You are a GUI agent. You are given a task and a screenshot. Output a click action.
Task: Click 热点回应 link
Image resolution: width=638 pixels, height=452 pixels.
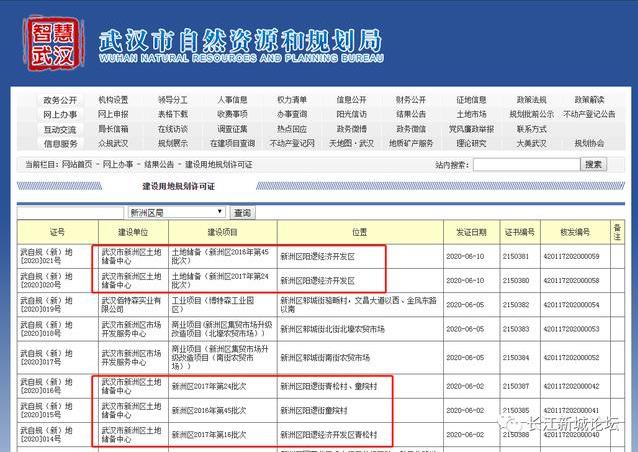pos(292,129)
